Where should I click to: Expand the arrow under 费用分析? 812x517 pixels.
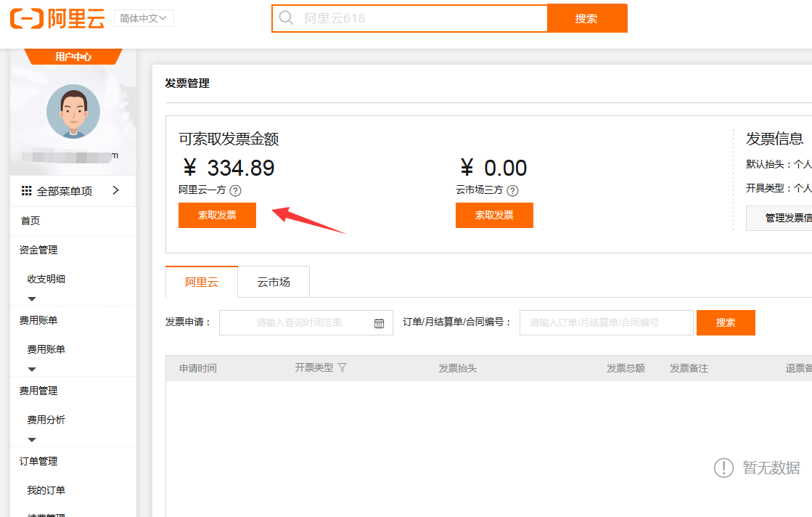coord(31,439)
